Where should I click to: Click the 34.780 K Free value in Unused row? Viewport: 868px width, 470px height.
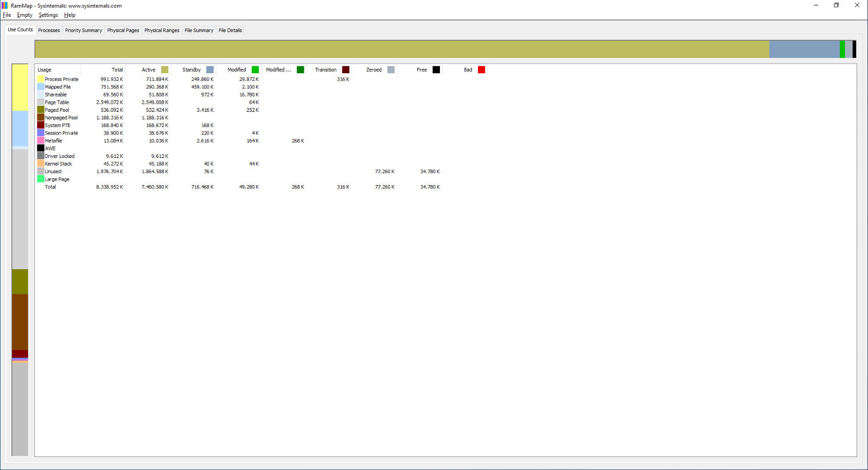[x=430, y=172]
